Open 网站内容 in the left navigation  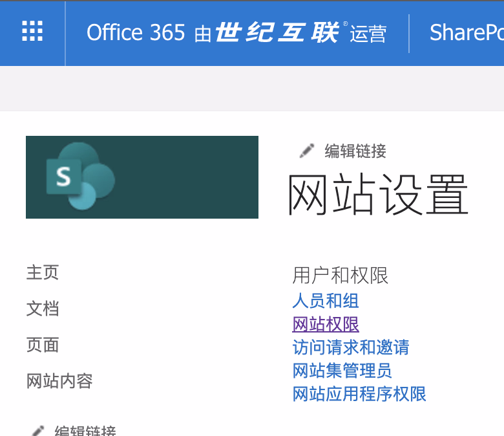click(x=59, y=381)
